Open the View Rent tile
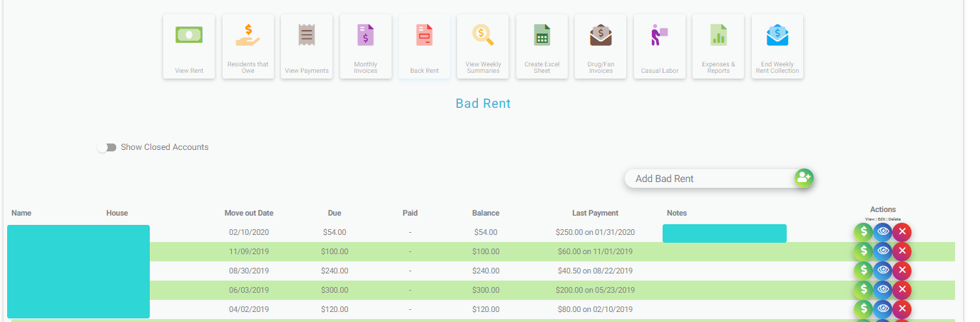Viewport: 980px width, 322px height. click(189, 46)
